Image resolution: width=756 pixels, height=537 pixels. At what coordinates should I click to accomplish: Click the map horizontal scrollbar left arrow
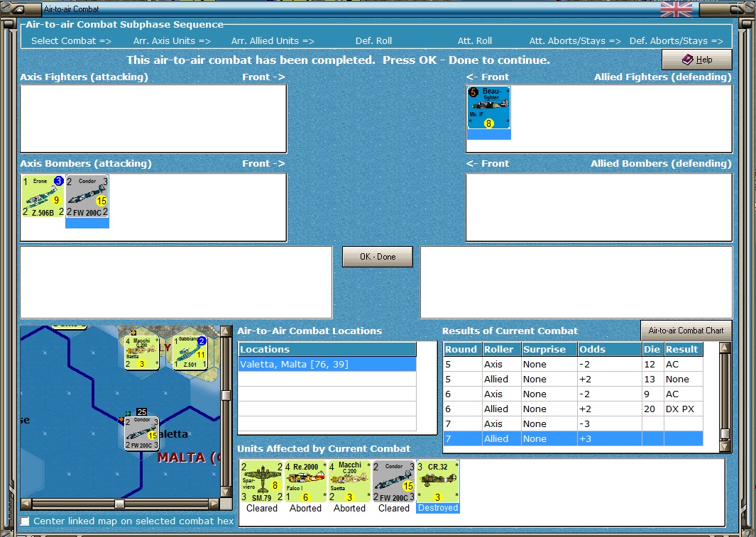click(x=26, y=504)
